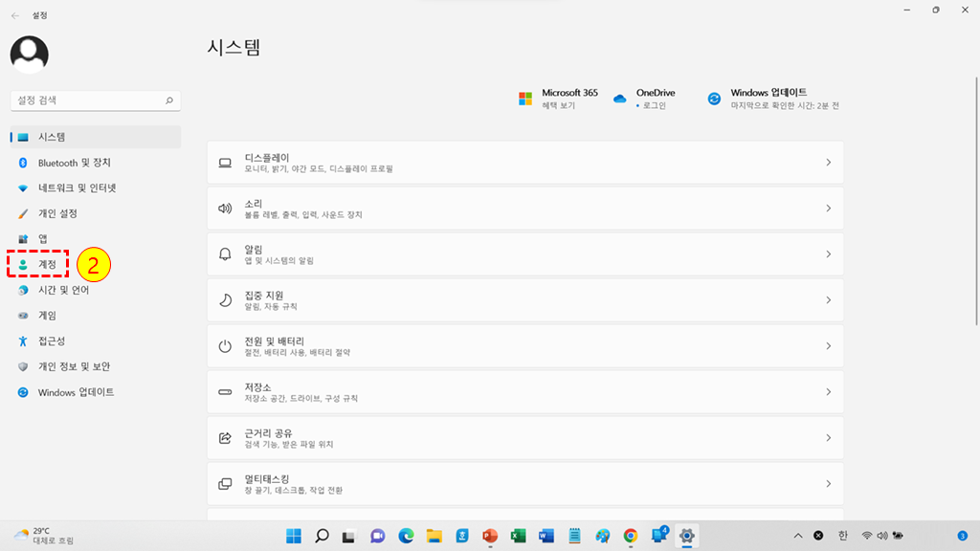This screenshot has height=551, width=980.
Task: Expand the 전원 및 배터리 chevron
Action: 828,346
